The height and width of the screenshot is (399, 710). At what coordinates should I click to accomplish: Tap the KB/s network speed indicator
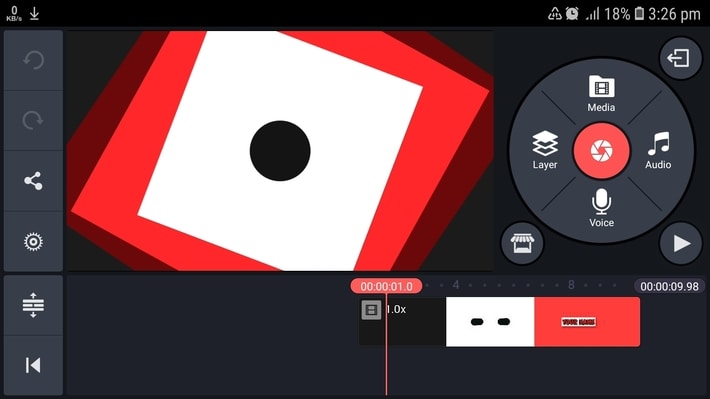tap(14, 14)
